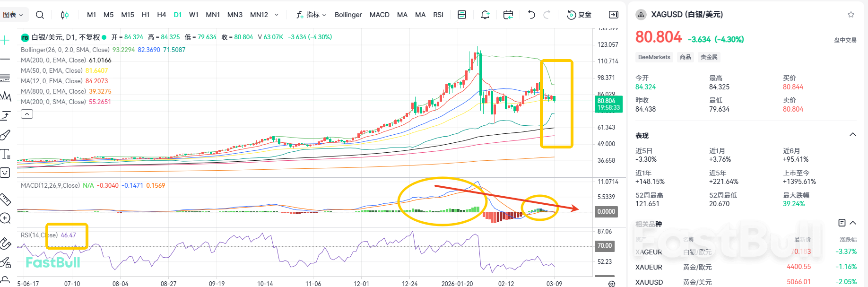Click the search magnifier icon in toolbar

40,15
